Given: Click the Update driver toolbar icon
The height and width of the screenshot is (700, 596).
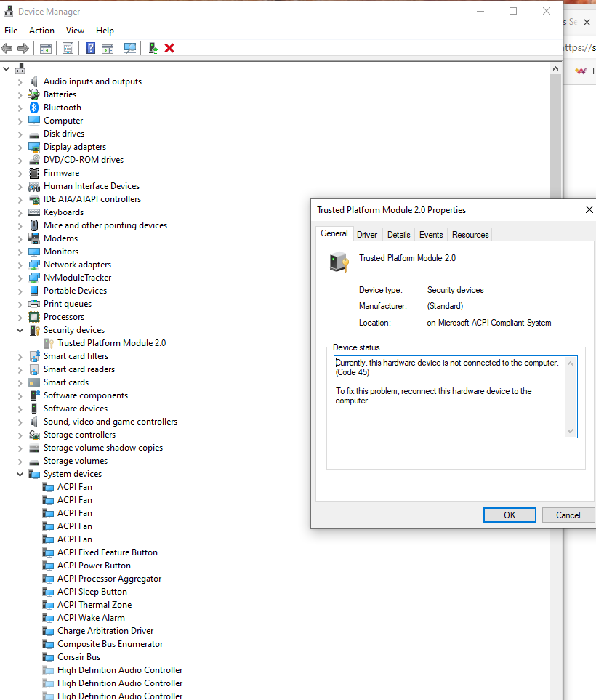Looking at the screenshot, I should pyautogui.click(x=152, y=48).
